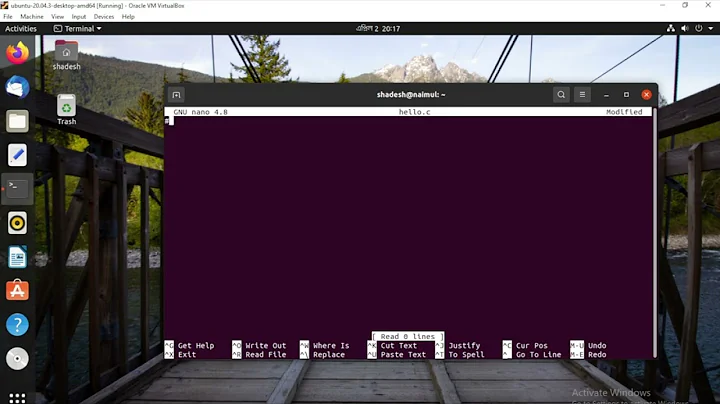
Task: Open the VirtualBox Input menu
Action: coord(79,17)
